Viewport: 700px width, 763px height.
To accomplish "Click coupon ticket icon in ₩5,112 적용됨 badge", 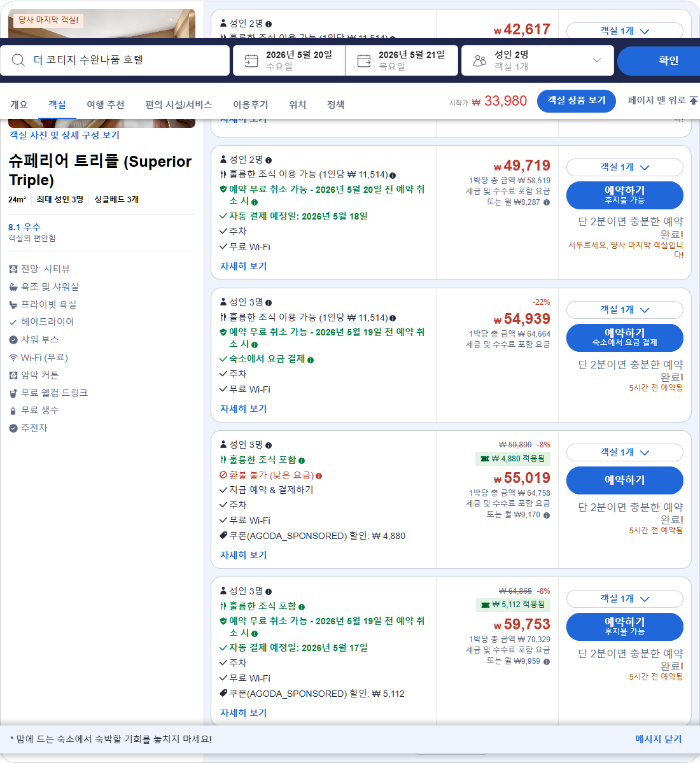I will click(x=485, y=605).
